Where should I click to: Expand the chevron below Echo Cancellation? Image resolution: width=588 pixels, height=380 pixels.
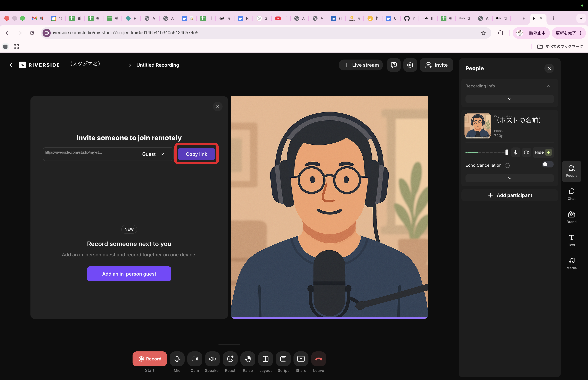click(x=509, y=178)
